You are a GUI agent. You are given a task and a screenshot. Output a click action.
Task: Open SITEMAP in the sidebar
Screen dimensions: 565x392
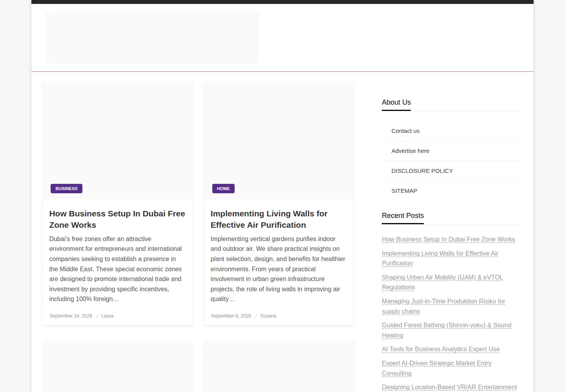(x=404, y=191)
